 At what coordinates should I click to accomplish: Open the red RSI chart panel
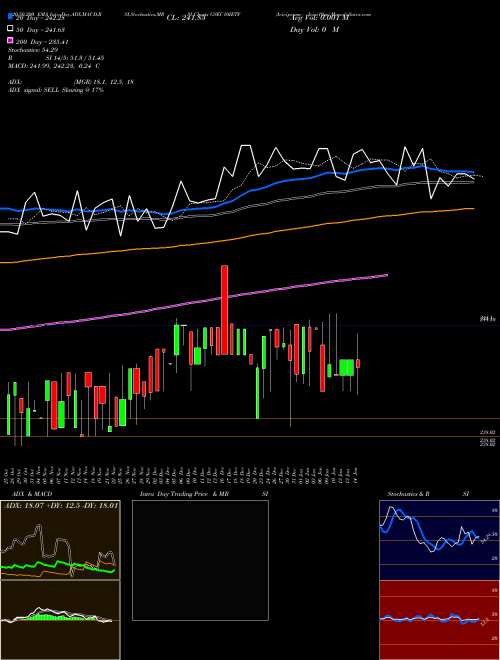439,620
